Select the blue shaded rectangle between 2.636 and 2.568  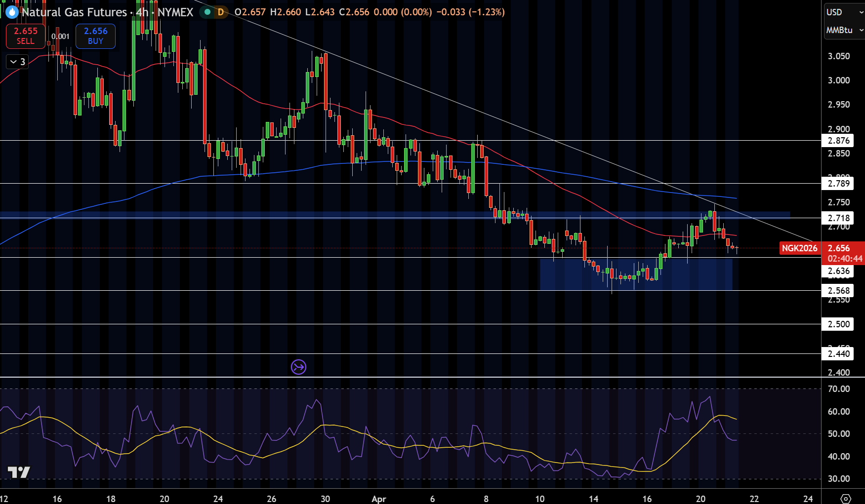636,274
